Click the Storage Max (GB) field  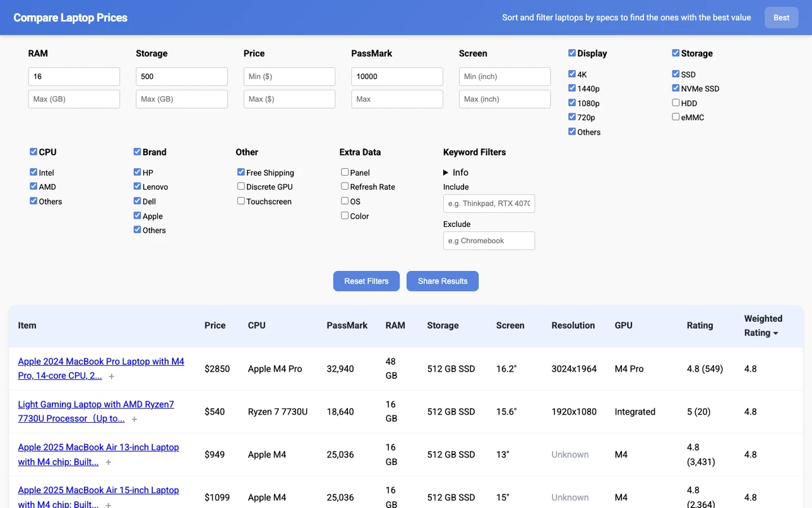click(182, 99)
